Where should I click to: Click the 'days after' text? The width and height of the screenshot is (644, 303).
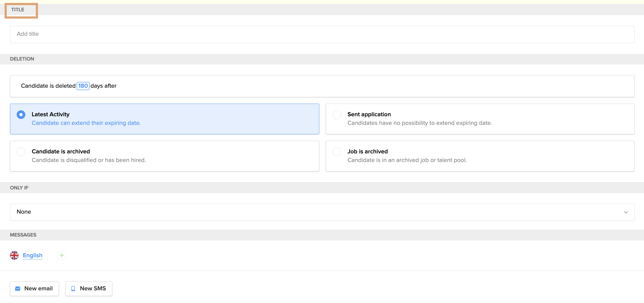click(x=103, y=86)
